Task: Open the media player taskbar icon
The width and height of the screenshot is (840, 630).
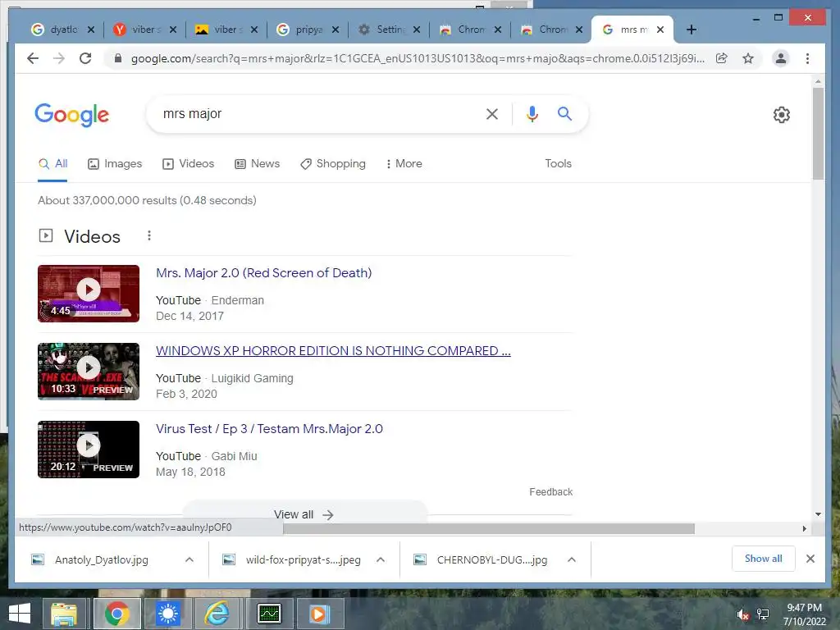Action: [x=319, y=614]
